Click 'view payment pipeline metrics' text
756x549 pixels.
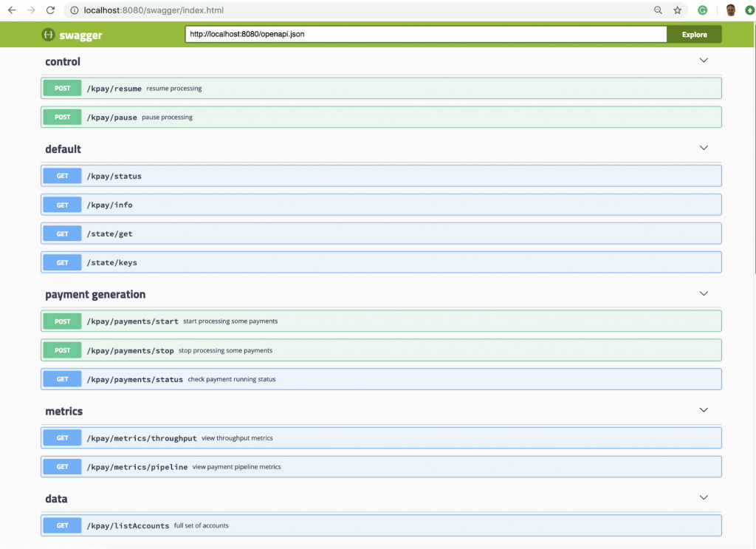click(x=237, y=467)
